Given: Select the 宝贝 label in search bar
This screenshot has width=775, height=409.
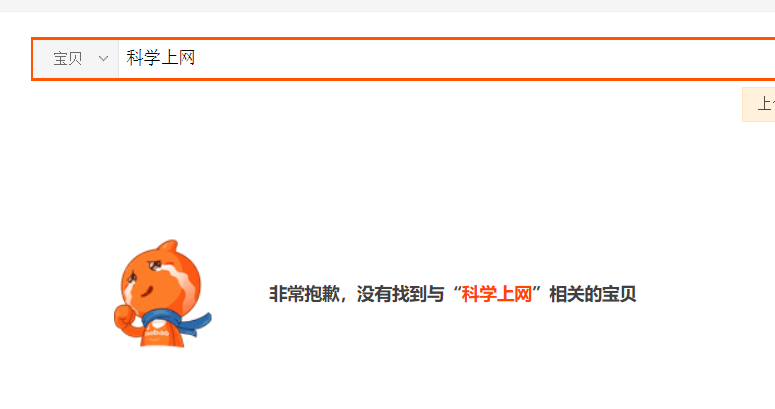Looking at the screenshot, I should (x=68, y=59).
